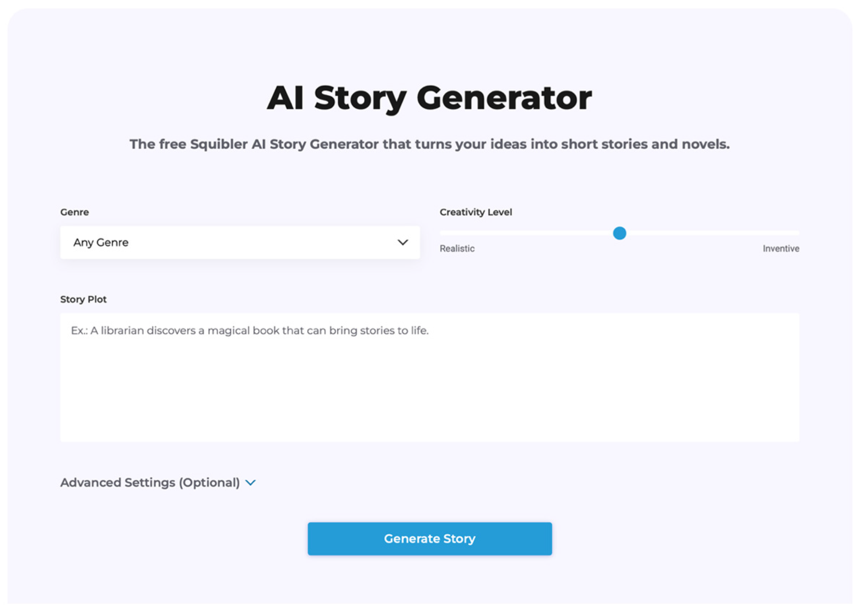
Task: Click the Genre field label
Action: coord(74,212)
